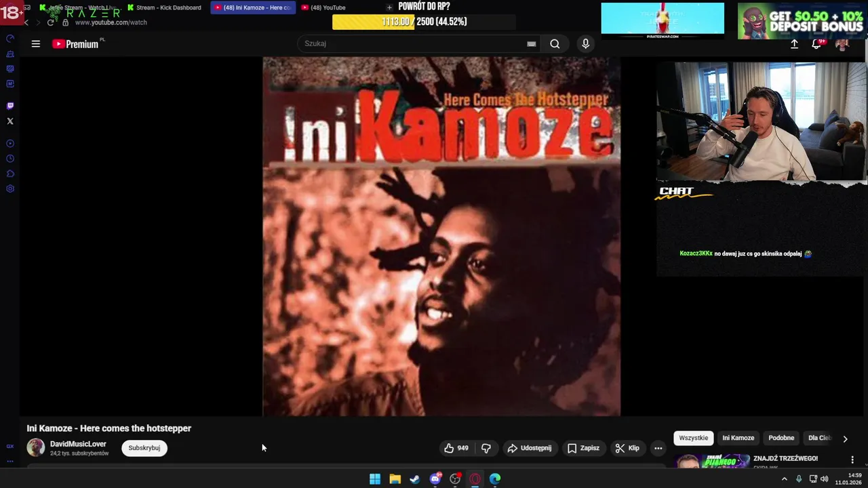This screenshot has width=868, height=488.
Task: Open Opera GX taskbar icon
Action: [475, 479]
